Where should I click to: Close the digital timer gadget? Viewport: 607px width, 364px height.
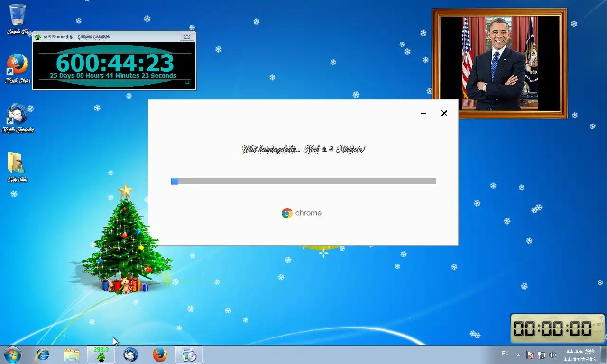pos(601,318)
